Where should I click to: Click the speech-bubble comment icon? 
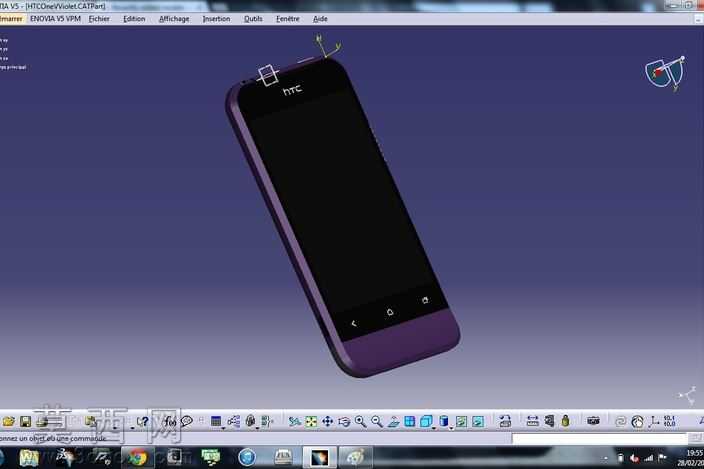click(187, 421)
